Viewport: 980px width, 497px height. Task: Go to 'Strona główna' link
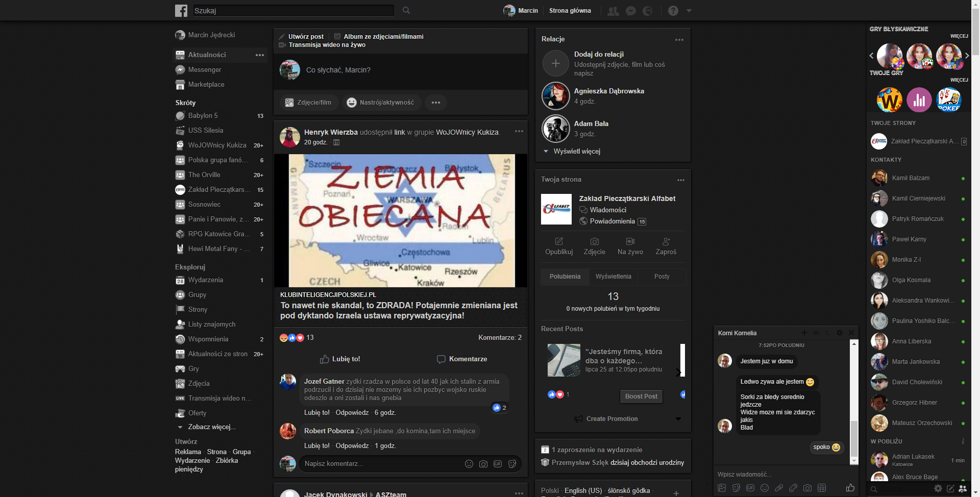click(x=570, y=11)
